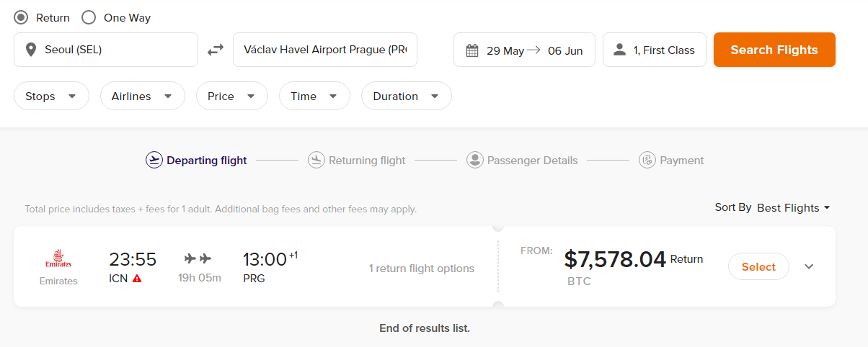
Task: Open the Price filter dropdown
Action: (231, 96)
